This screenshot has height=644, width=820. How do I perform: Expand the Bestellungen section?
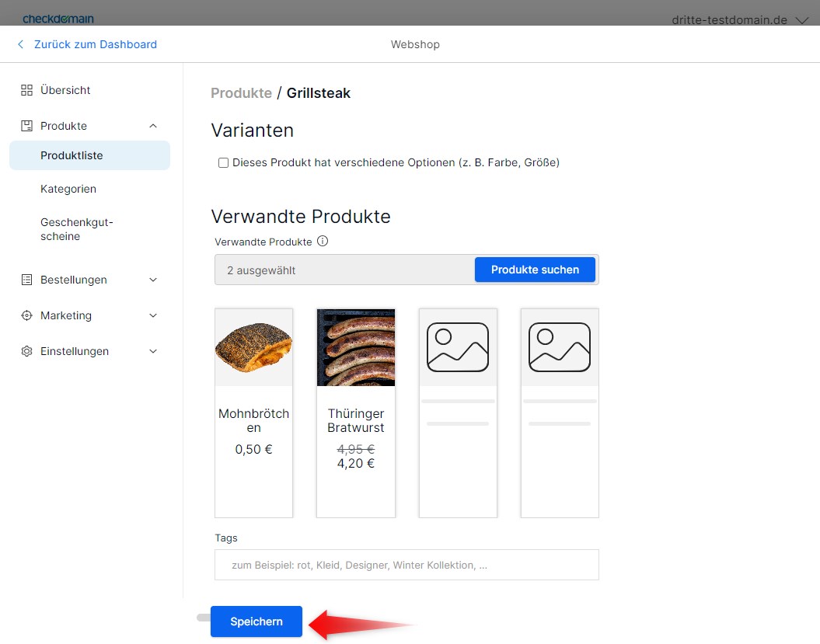pos(153,280)
